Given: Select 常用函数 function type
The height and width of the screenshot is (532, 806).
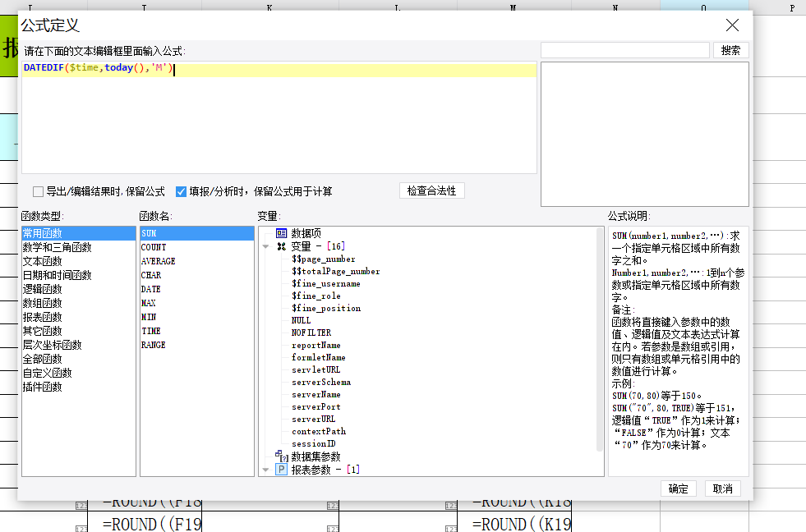Looking at the screenshot, I should coord(79,234).
